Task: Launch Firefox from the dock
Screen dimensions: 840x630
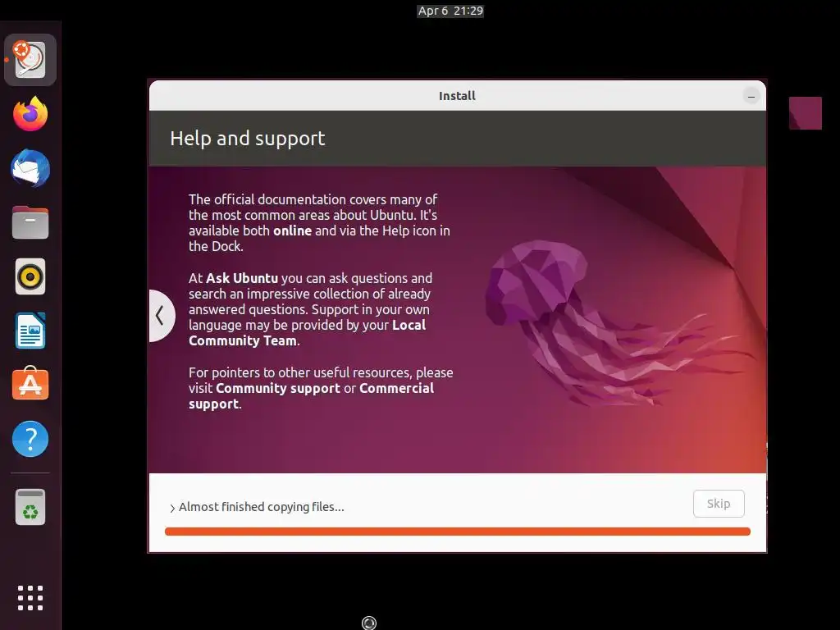Action: point(30,114)
